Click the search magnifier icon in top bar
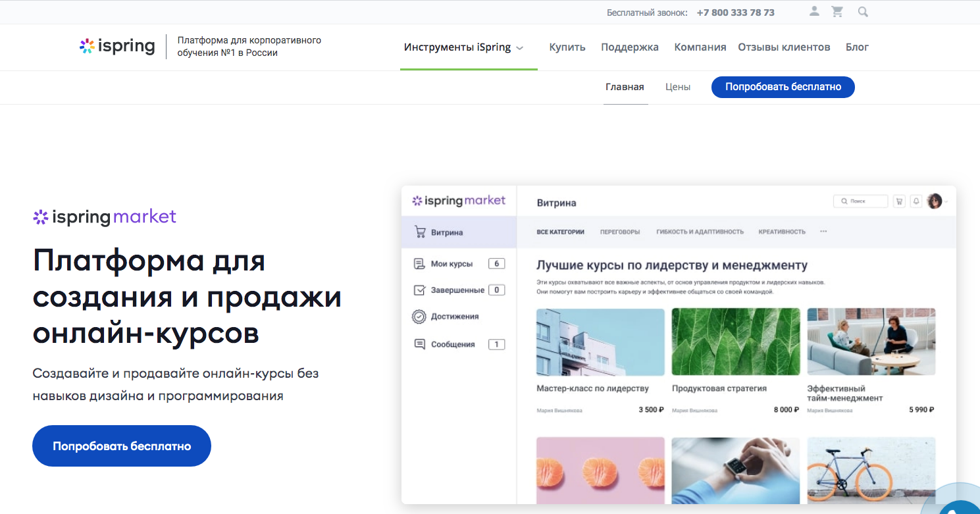The width and height of the screenshot is (980, 514). coord(863,11)
